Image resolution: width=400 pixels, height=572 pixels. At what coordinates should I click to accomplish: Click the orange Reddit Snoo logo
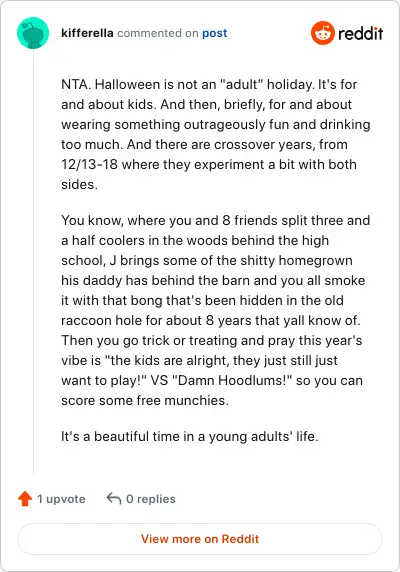tap(323, 33)
